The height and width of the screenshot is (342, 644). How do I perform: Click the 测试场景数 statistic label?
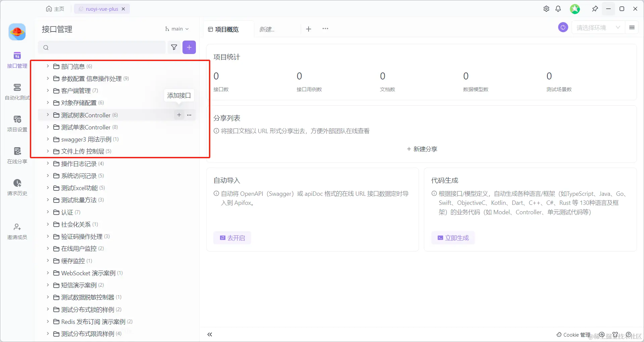pos(559,89)
